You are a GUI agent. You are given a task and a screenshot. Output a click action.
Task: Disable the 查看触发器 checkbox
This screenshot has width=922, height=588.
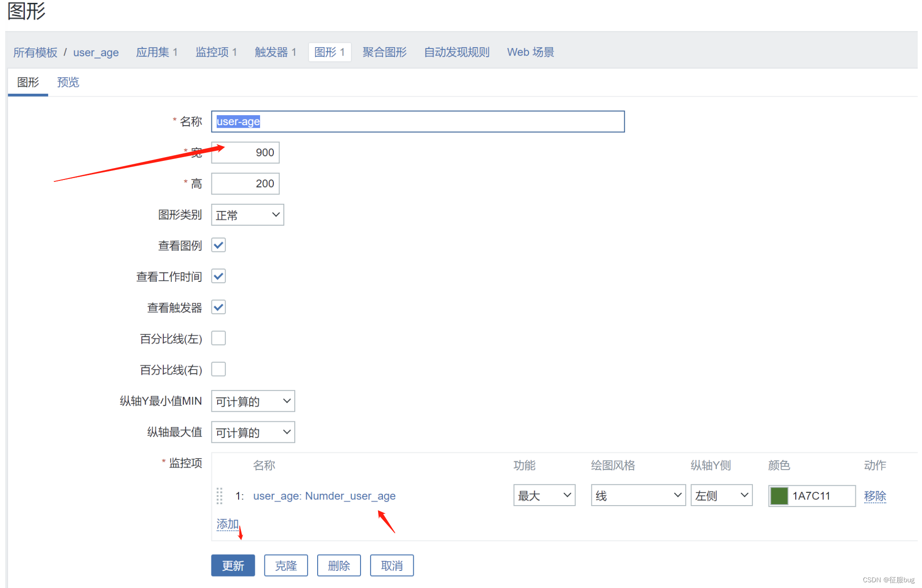point(219,307)
